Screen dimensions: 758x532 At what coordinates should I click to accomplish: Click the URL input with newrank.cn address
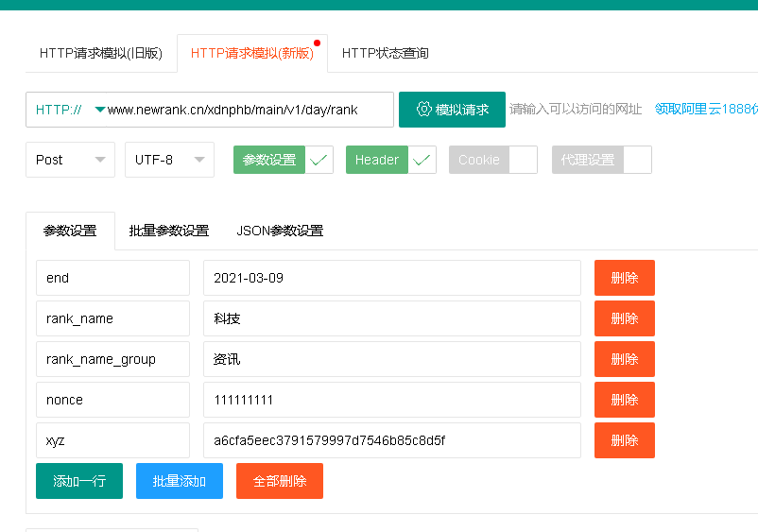click(x=249, y=110)
